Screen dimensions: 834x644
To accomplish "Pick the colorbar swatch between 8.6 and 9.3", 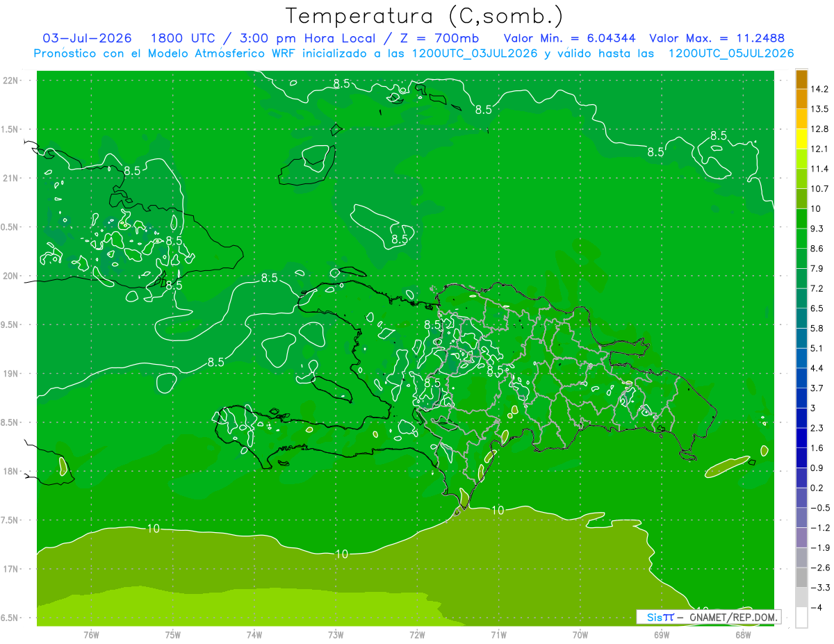I will tap(801, 239).
